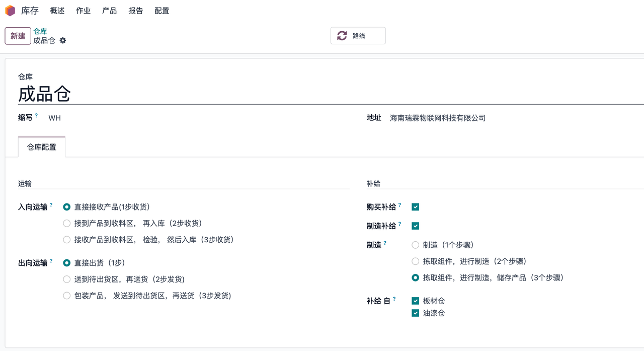Click the 运输 section heading

[x=25, y=184]
